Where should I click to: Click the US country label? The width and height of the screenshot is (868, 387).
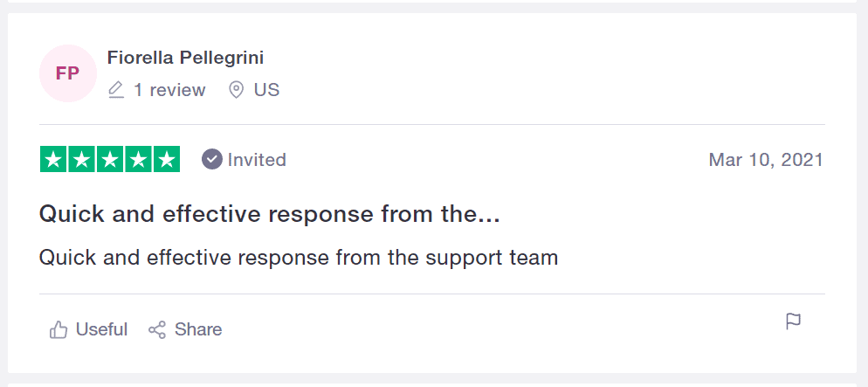click(x=267, y=90)
